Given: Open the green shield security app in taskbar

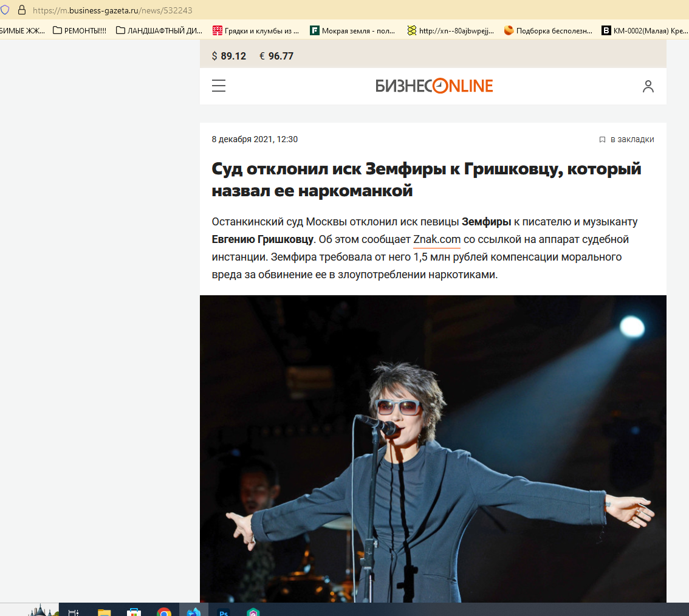Looking at the screenshot, I should 253,611.
